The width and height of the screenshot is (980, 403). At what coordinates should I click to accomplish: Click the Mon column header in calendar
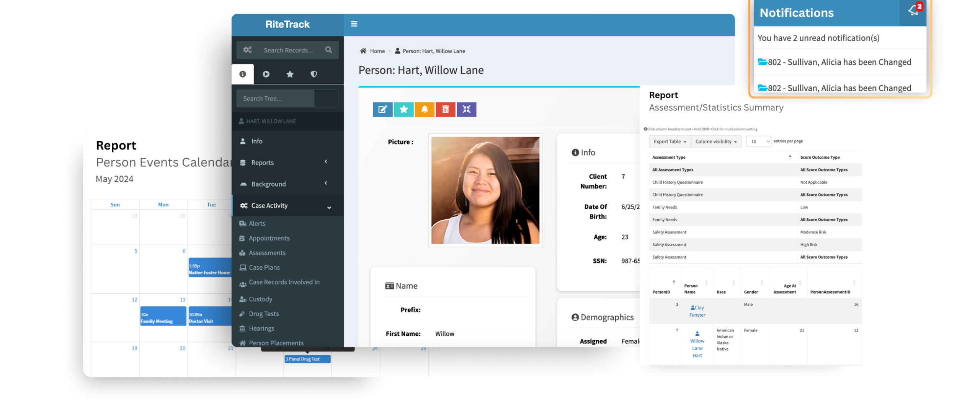point(163,205)
